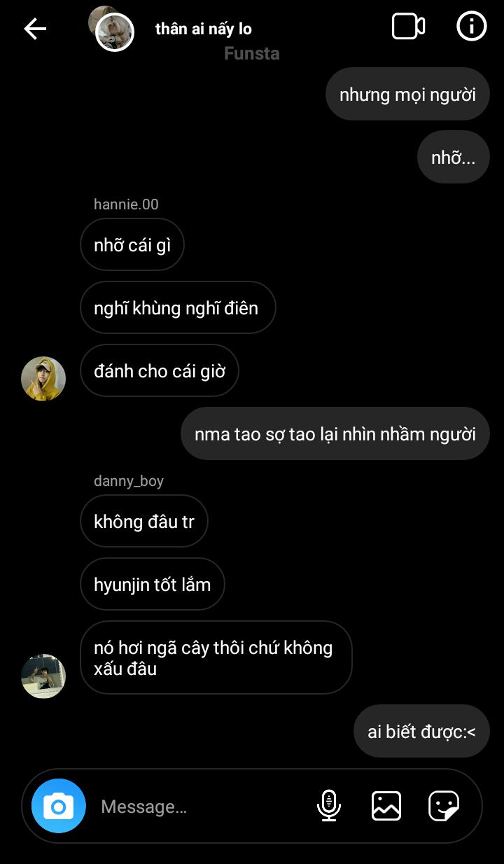Open the image gallery icon
The width and height of the screenshot is (504, 864).
[386, 806]
